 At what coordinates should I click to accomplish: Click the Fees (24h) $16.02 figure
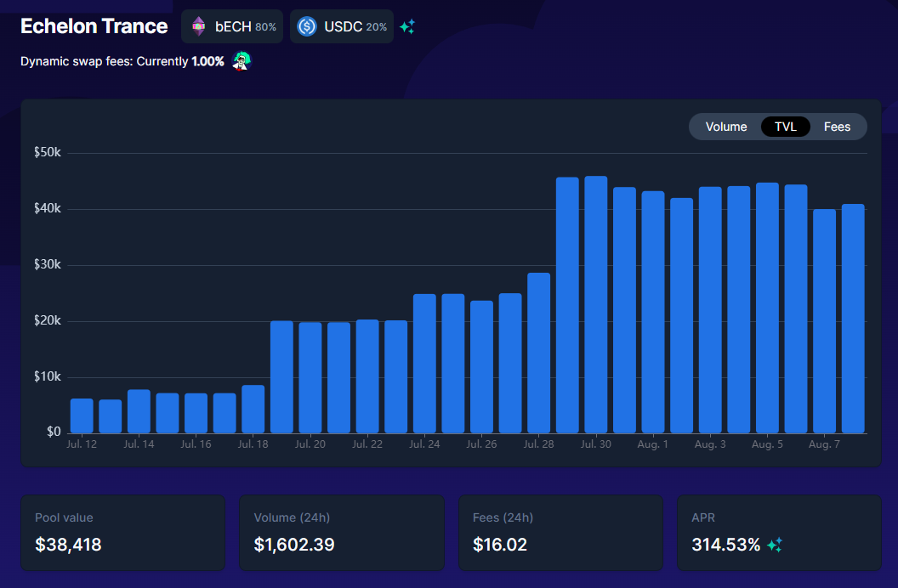pyautogui.click(x=500, y=545)
